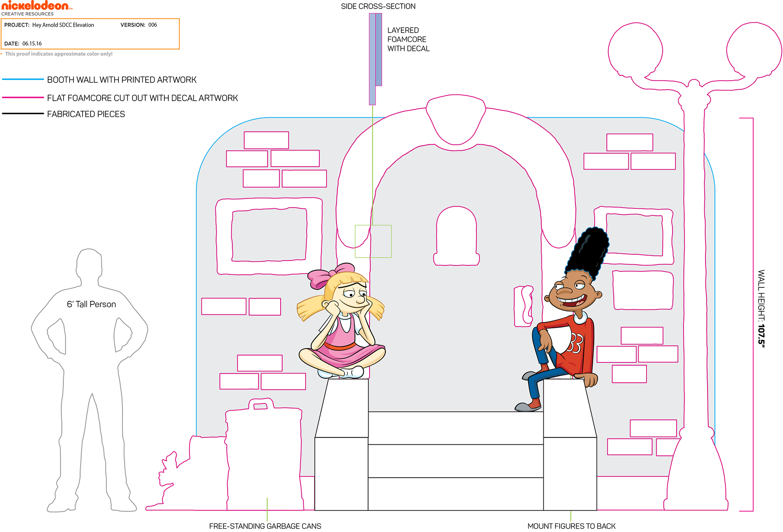Click the green callout square on the arch
Viewport: 783px width, 532px height.
coord(373,241)
